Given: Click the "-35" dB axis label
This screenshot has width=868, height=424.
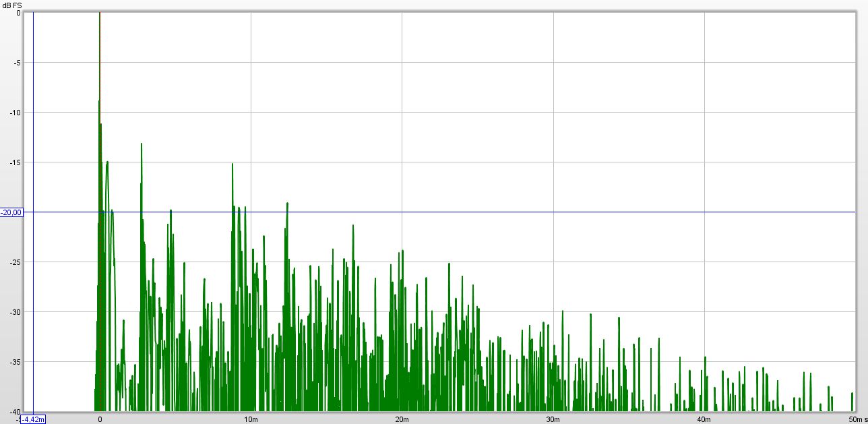Looking at the screenshot, I should (x=15, y=362).
